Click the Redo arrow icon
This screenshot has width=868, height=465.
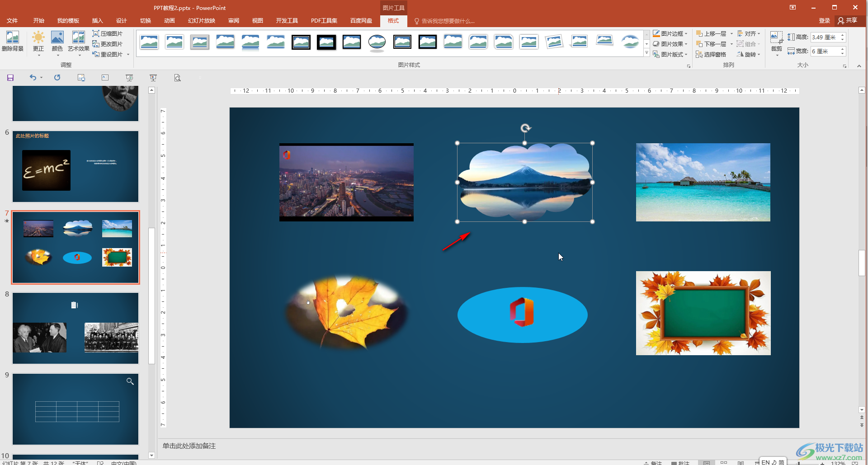(x=57, y=78)
